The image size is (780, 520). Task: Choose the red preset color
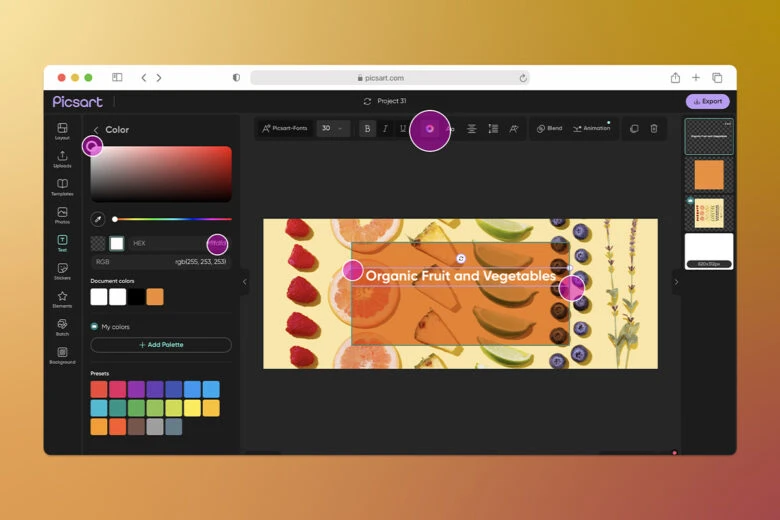(x=99, y=389)
